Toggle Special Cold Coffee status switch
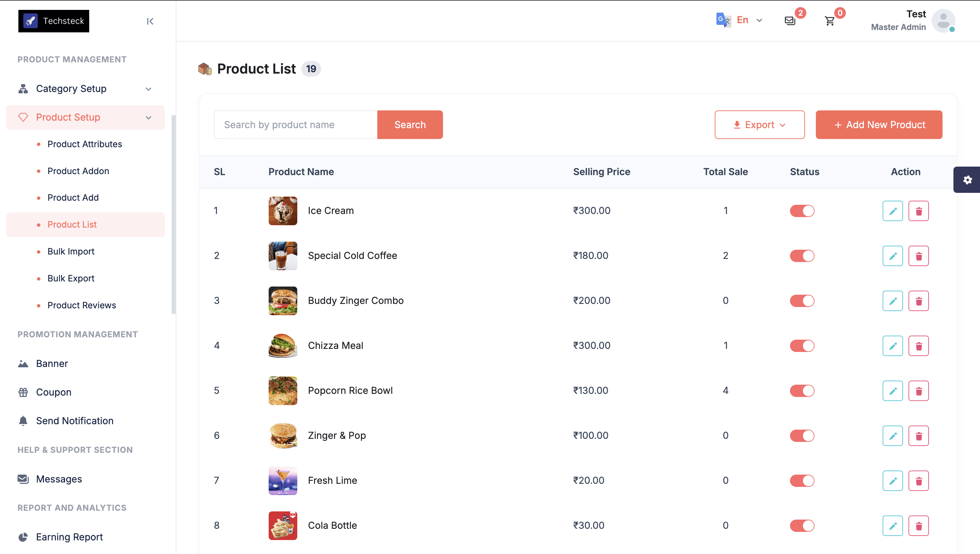 coord(802,256)
